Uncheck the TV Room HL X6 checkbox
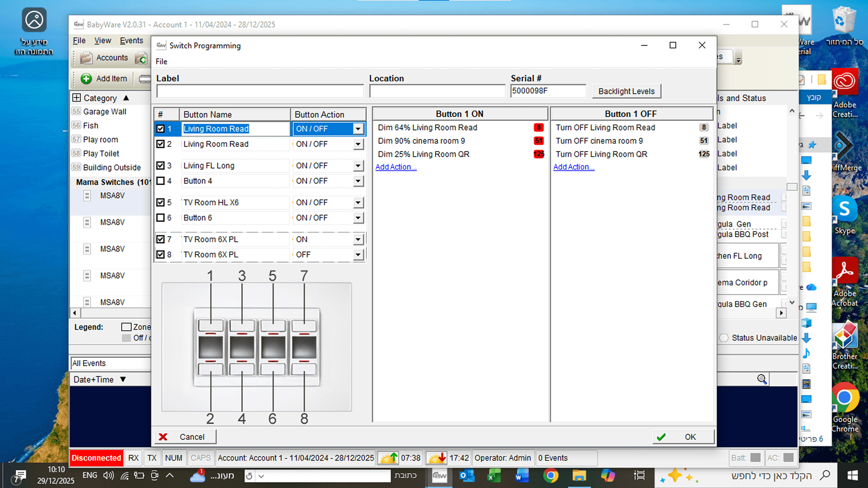The height and width of the screenshot is (488, 868). (x=161, y=203)
